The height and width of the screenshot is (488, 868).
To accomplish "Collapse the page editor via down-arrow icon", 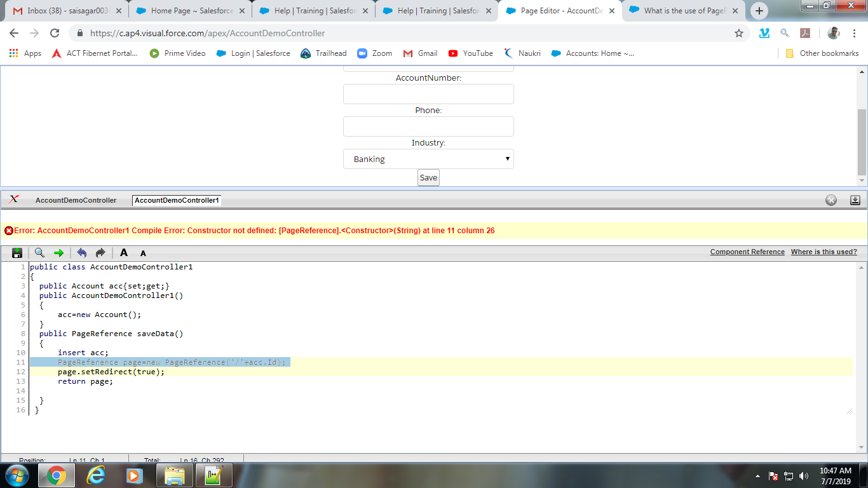I will click(x=855, y=200).
